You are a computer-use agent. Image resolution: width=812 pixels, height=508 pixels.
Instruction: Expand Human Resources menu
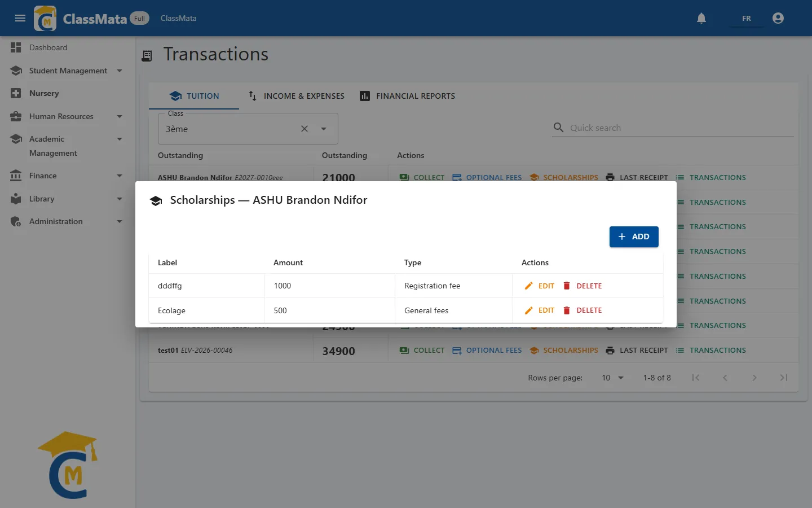pos(68,116)
